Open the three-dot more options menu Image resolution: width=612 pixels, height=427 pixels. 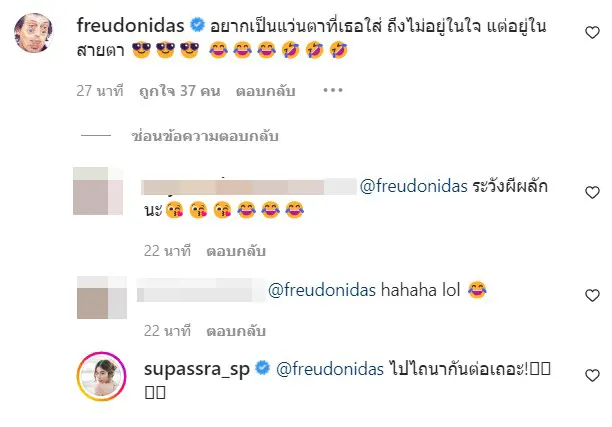[333, 91]
